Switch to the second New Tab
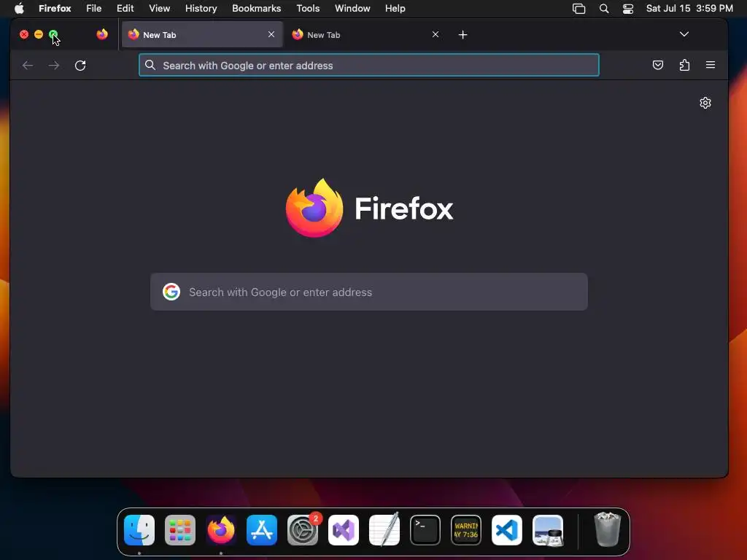 pyautogui.click(x=366, y=34)
